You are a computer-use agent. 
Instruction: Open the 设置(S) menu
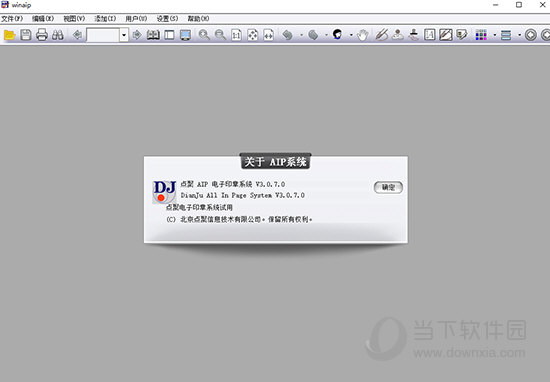[167, 19]
